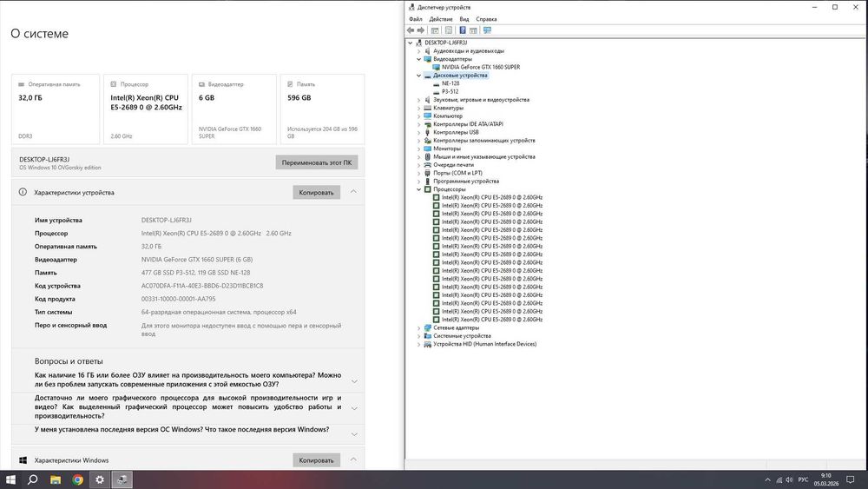Click the forward arrow in Device Manager toolbar
The height and width of the screenshot is (489, 868).
click(421, 30)
